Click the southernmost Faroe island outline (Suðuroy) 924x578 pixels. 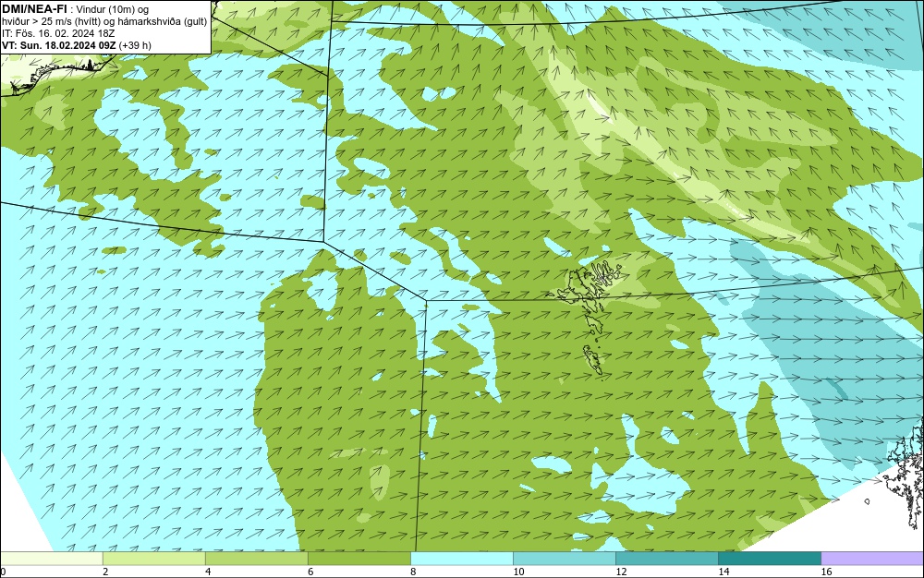593,360
